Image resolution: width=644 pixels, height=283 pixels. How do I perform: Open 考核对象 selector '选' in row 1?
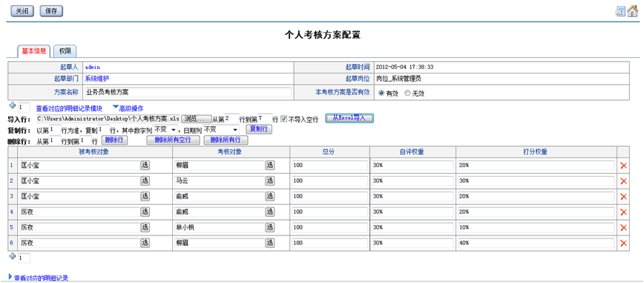click(270, 165)
